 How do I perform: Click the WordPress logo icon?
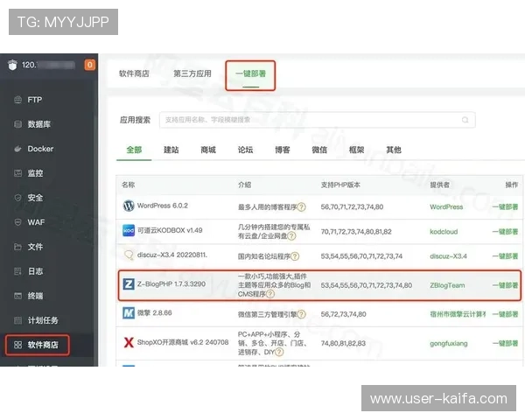tap(129, 206)
